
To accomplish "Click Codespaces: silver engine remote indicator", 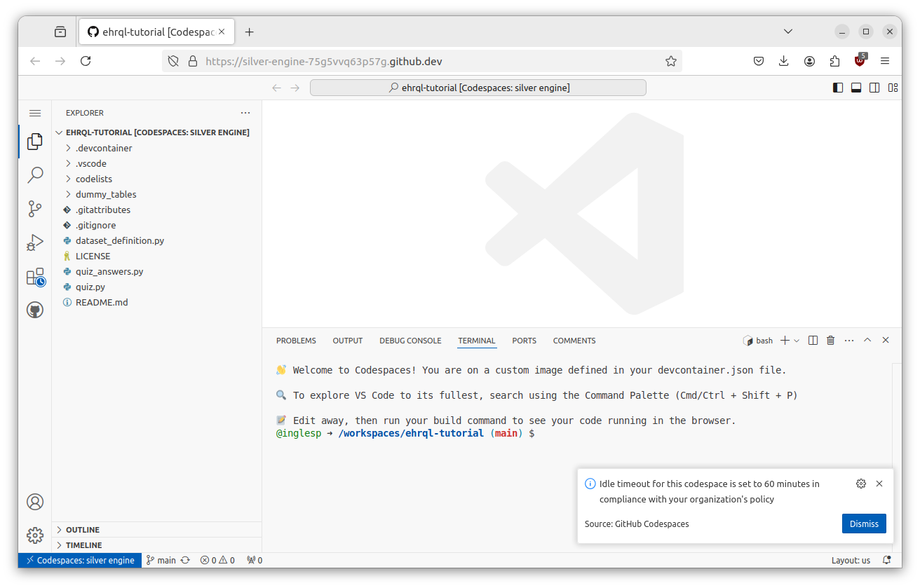I will click(80, 560).
